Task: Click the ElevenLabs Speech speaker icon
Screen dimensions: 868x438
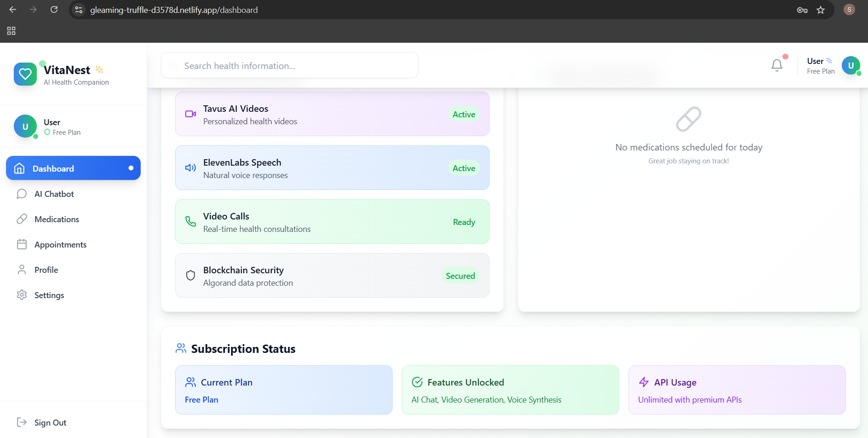Action: (190, 168)
